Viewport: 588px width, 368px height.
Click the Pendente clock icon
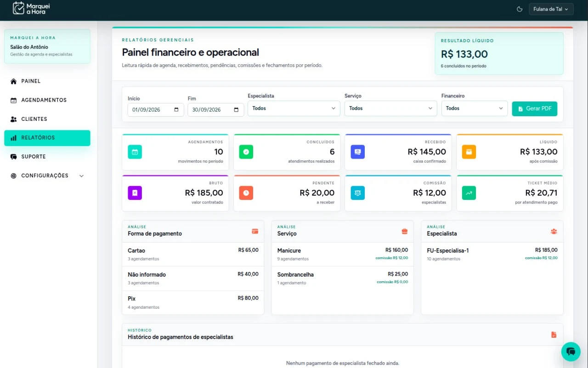click(x=246, y=193)
